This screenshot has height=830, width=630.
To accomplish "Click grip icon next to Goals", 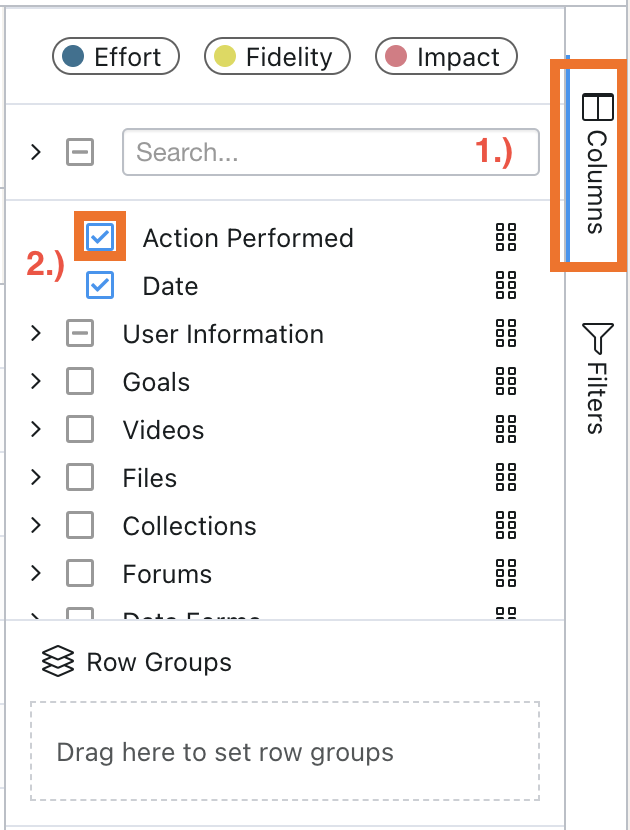I will click(x=506, y=382).
